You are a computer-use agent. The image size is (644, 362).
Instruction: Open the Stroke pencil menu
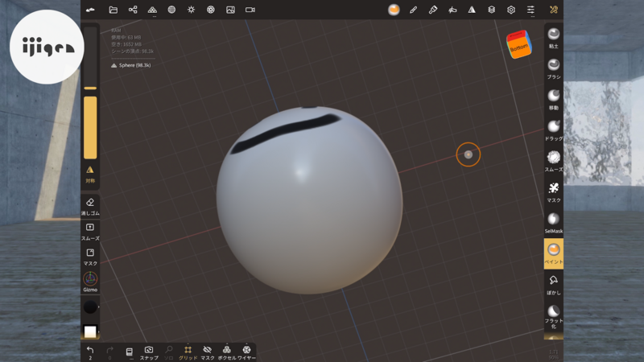[413, 10]
